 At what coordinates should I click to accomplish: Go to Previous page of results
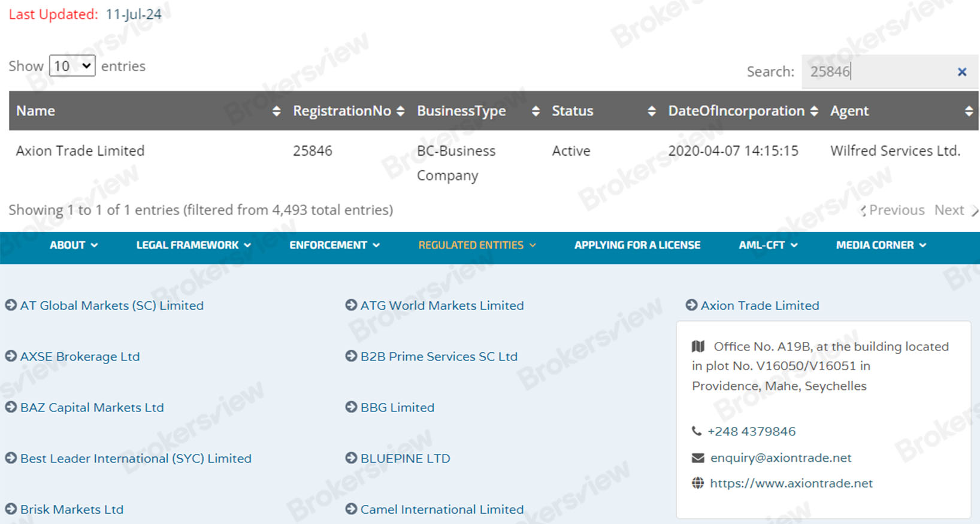(893, 210)
